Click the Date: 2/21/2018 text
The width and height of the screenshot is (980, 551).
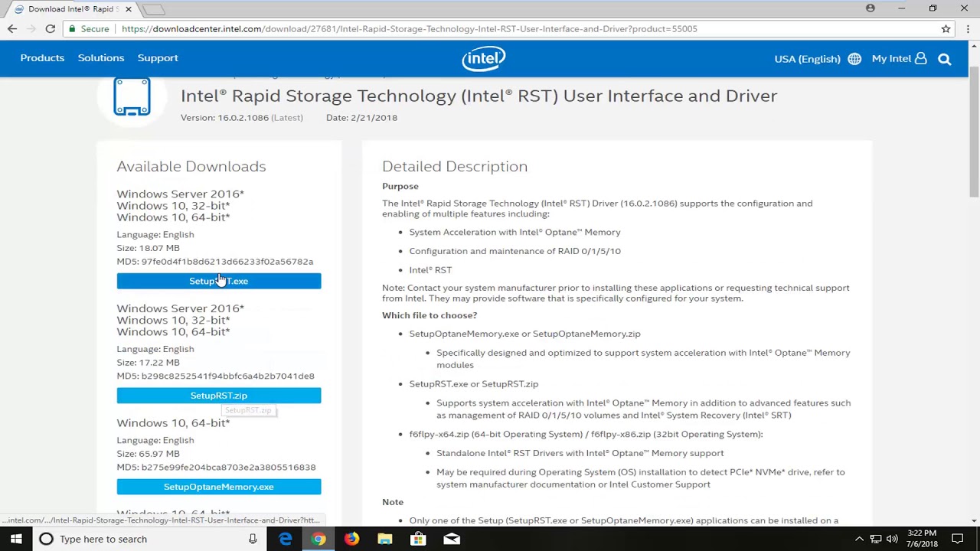click(361, 118)
